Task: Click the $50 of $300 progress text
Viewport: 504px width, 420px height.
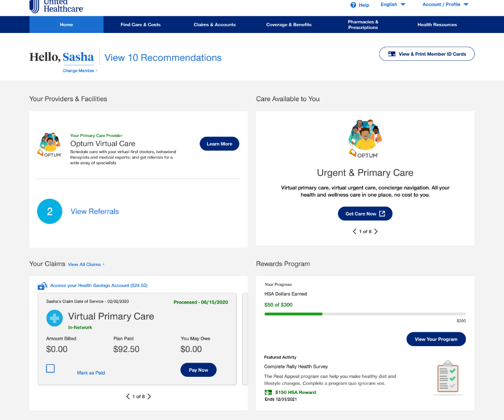Action: pos(278,305)
